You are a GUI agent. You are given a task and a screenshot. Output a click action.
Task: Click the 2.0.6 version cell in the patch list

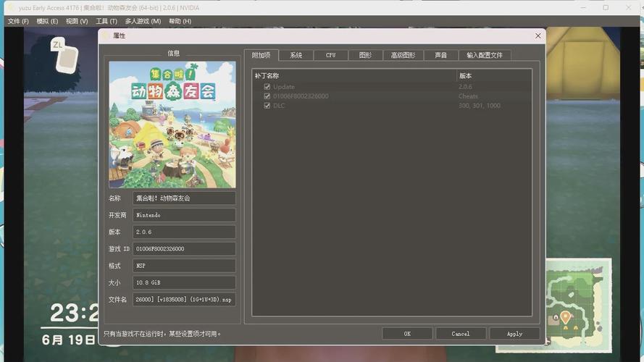point(465,87)
